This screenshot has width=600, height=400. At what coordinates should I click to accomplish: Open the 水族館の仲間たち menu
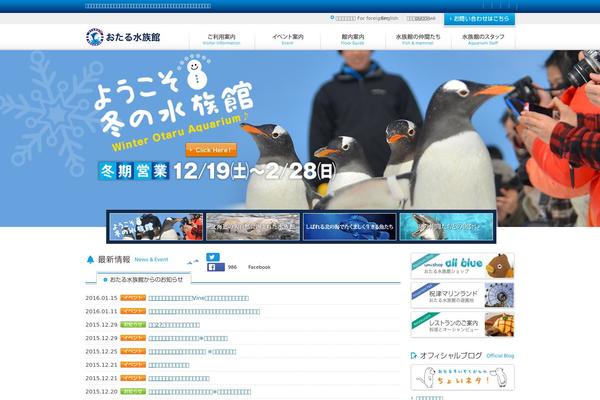[x=418, y=39]
